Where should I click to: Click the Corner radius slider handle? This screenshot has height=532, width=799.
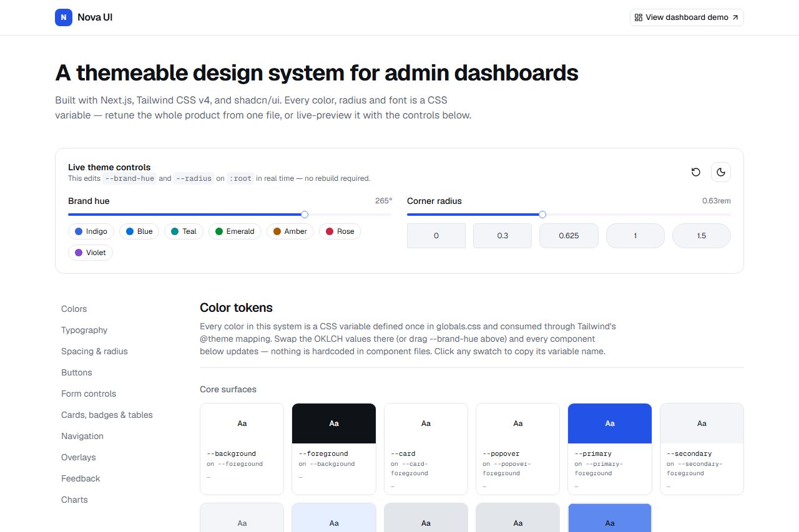(542, 215)
